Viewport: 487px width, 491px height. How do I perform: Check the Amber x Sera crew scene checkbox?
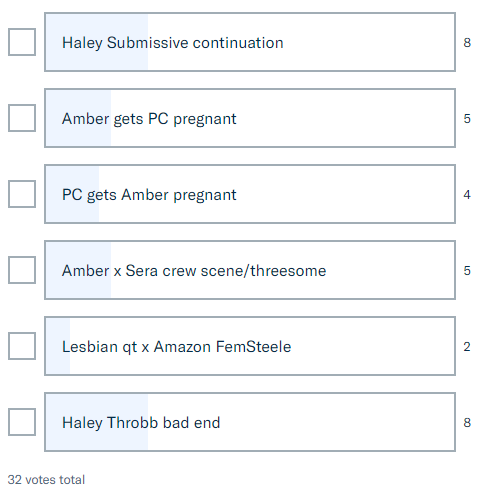(22, 270)
